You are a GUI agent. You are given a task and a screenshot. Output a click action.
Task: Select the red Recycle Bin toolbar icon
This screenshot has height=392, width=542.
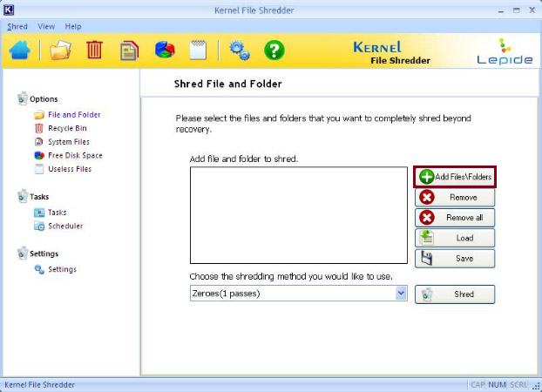[x=94, y=50]
